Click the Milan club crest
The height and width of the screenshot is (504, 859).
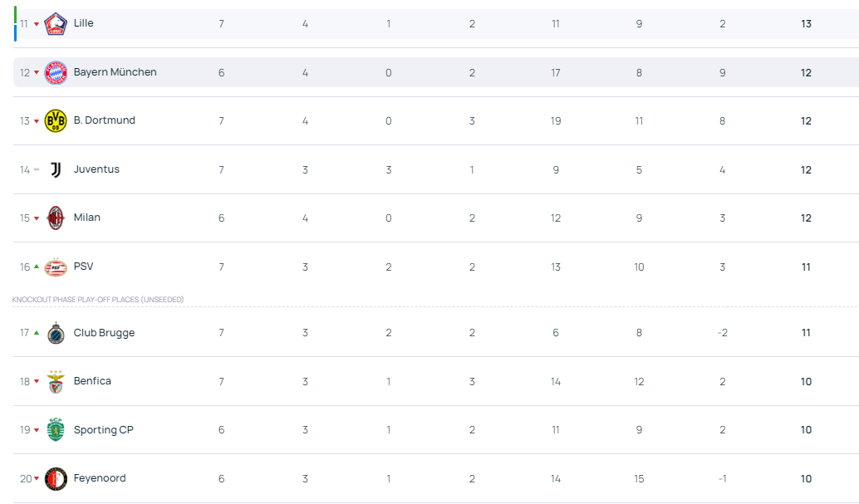56,218
